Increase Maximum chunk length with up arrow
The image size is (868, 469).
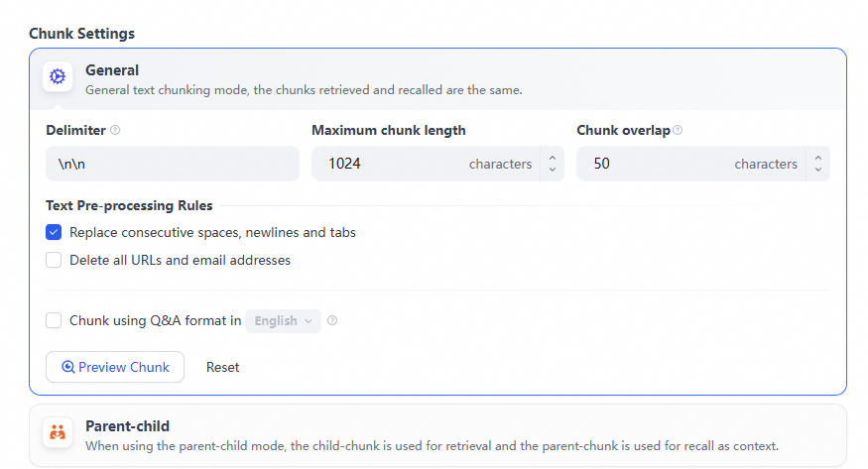point(553,157)
